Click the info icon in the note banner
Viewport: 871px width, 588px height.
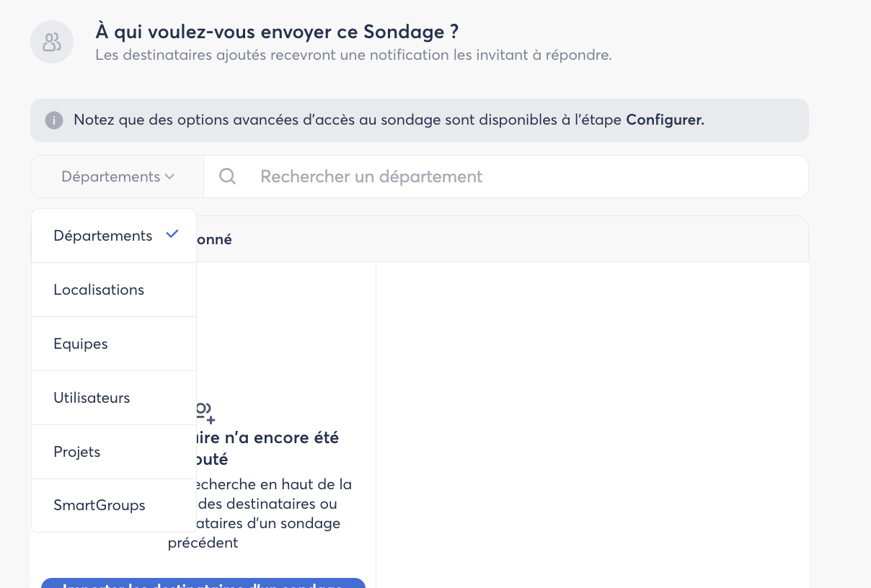point(53,120)
